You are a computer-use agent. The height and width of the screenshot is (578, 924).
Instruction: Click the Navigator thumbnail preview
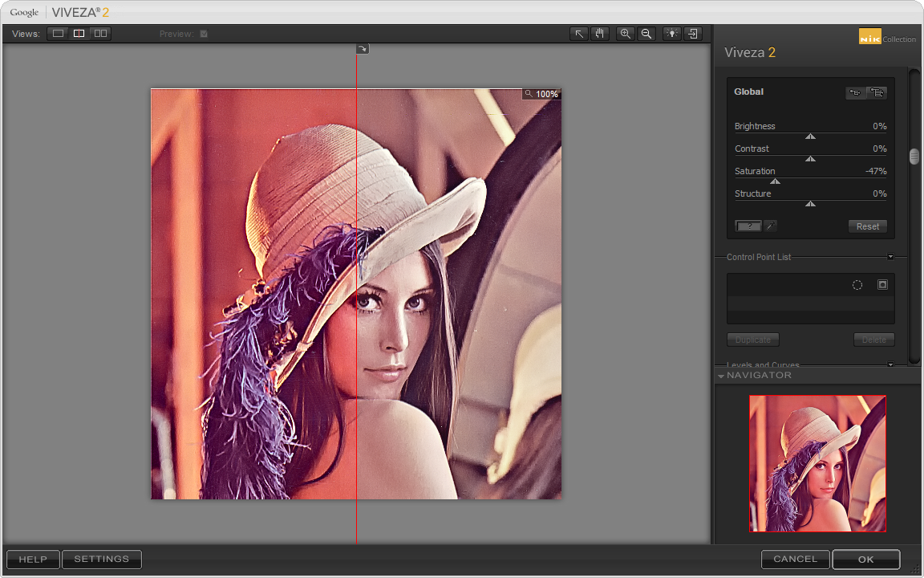click(817, 463)
